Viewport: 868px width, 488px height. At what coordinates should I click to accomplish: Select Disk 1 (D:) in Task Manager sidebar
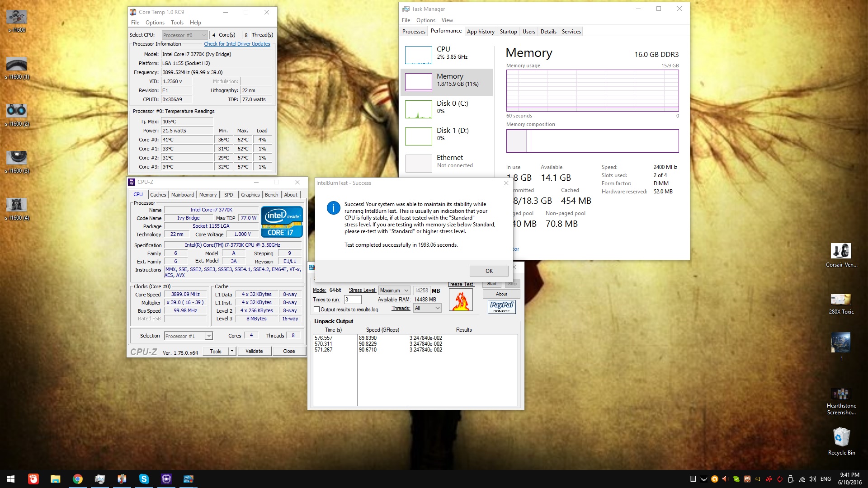[x=446, y=136]
